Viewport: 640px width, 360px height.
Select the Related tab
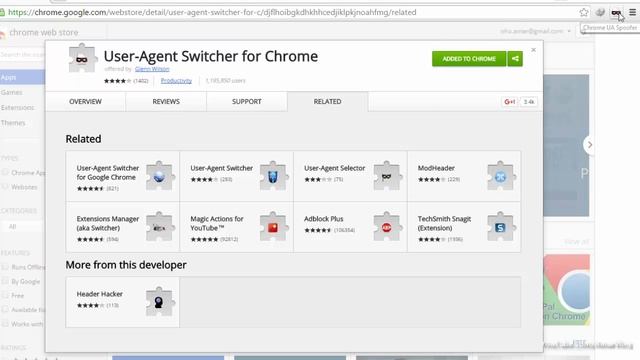327,102
